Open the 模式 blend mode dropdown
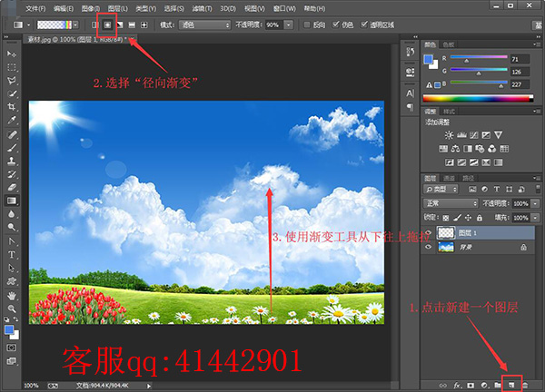Image resolution: width=545 pixels, height=392 pixels. tap(204, 25)
